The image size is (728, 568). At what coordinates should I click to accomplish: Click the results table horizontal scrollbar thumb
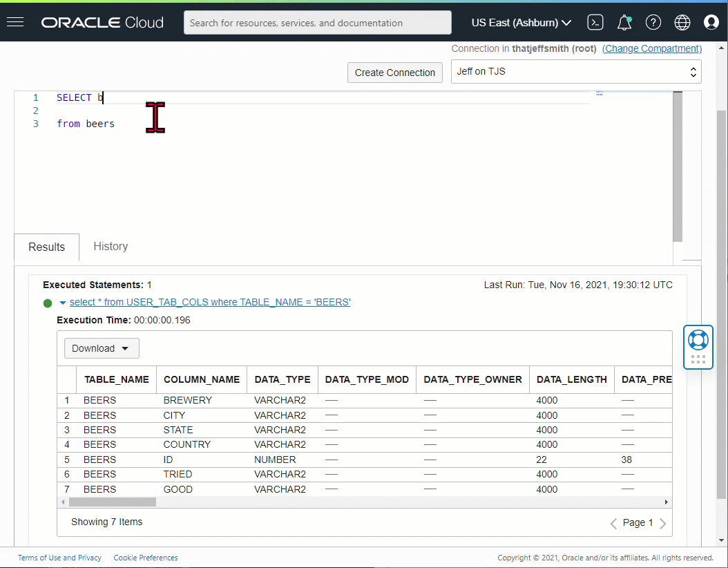[x=113, y=502]
